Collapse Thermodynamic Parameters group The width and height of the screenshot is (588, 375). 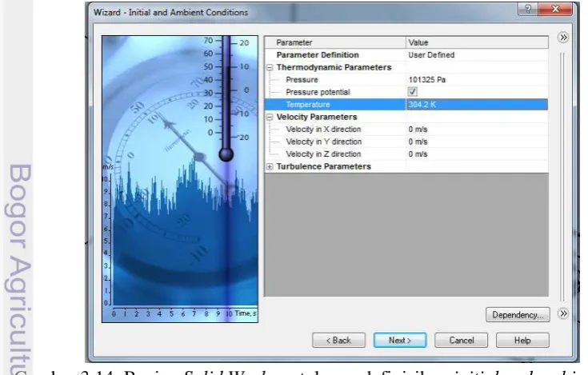coord(270,67)
